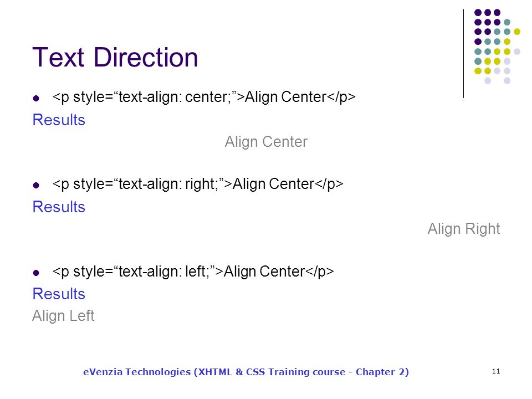
Task: Click the eVenzia Technologies footer text
Action: [x=246, y=372]
